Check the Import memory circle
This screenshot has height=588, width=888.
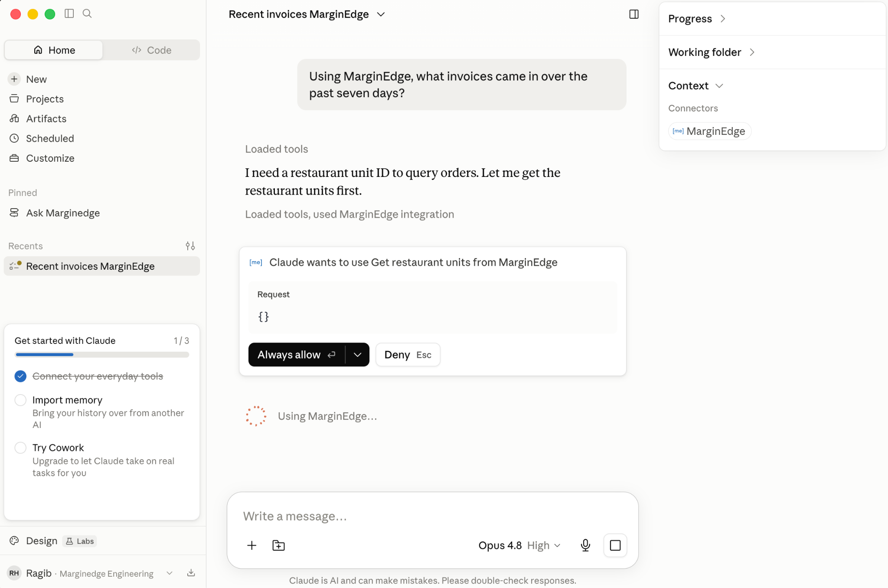click(x=20, y=400)
